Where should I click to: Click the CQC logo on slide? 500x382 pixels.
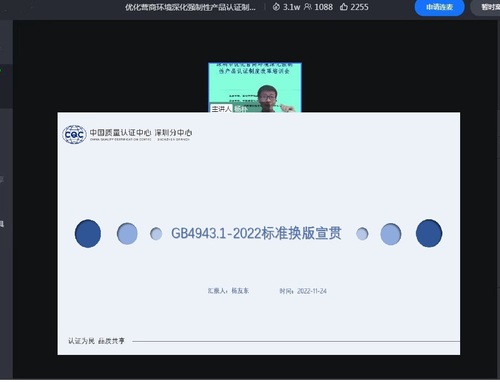(74, 135)
